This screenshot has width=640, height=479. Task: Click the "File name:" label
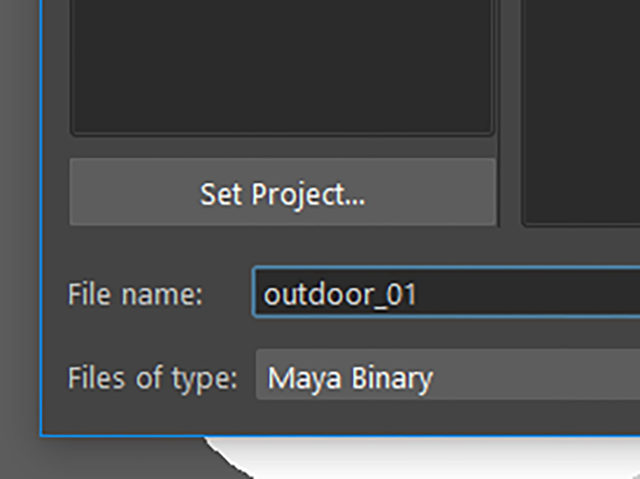pos(135,294)
